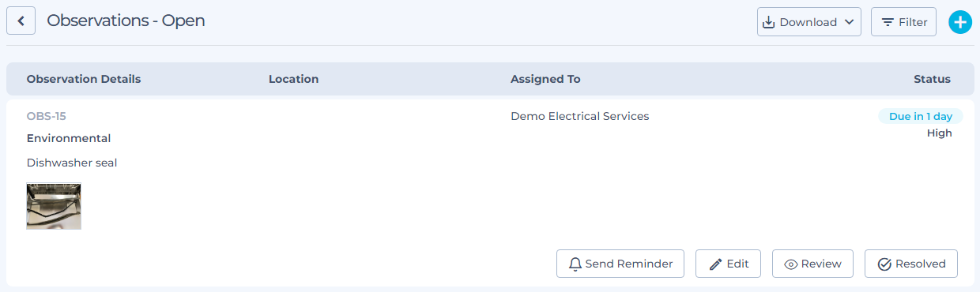Viewport: 980px width, 292px height.
Task: Click the Due in 1 day badge
Action: (921, 116)
